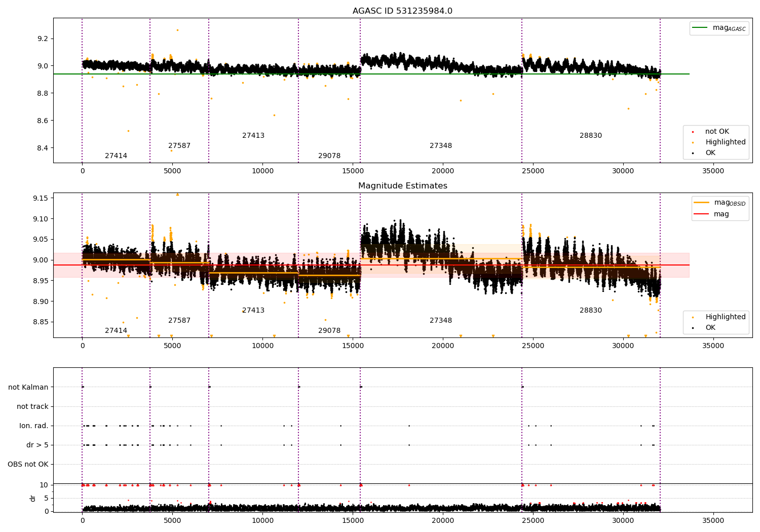Click y-axis tick 8.90 in Magnitude Estimates plot

pyautogui.click(x=41, y=302)
